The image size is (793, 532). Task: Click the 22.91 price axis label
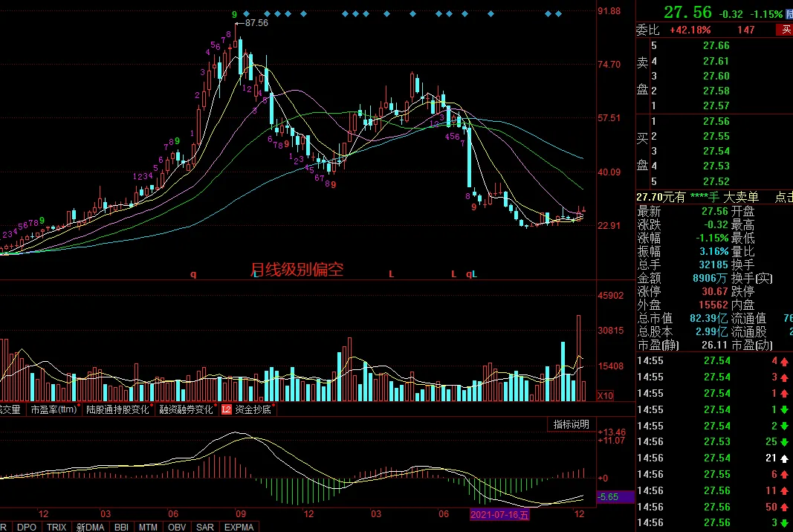[609, 226]
